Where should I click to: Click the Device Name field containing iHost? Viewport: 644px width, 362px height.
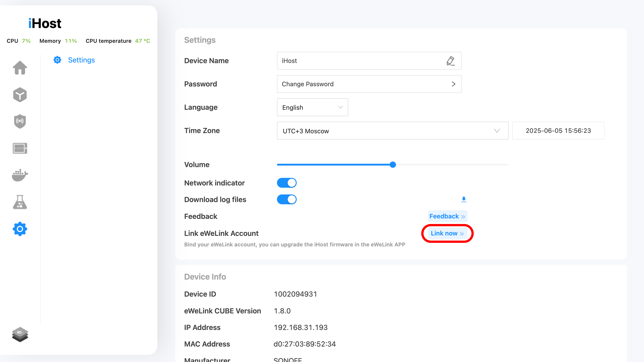point(369,61)
